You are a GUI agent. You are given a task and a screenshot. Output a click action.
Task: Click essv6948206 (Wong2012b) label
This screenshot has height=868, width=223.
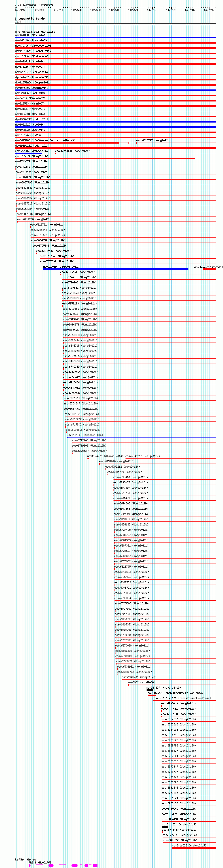139,677
